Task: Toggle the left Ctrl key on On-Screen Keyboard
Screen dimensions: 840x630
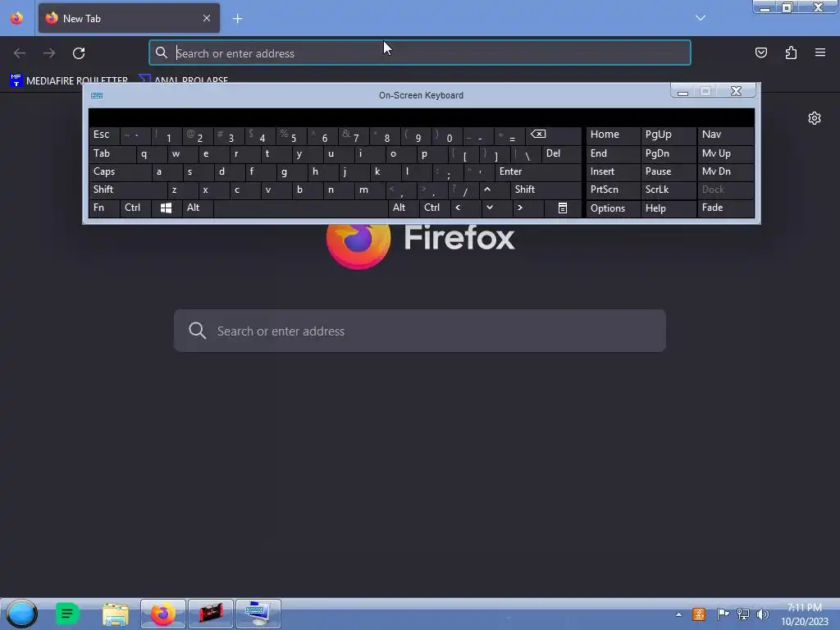Action: tap(135, 208)
